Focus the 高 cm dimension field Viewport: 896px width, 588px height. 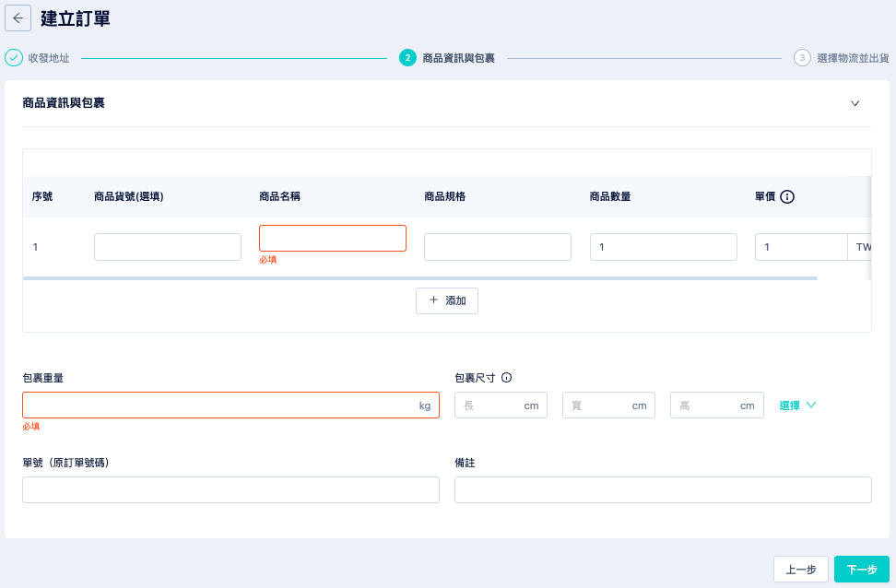(717, 406)
